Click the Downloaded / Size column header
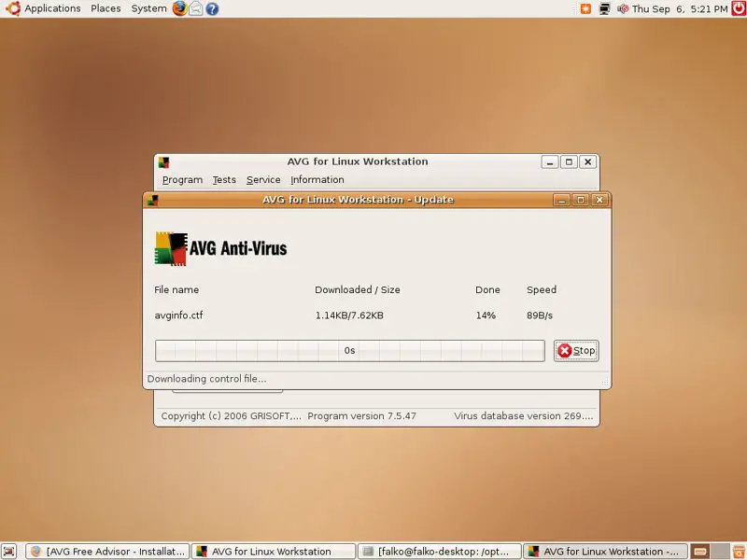 [358, 290]
